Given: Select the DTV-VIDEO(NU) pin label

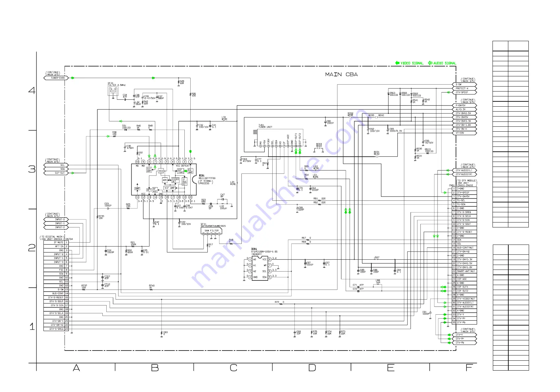Looking at the screenshot, I should [x=466, y=299].
